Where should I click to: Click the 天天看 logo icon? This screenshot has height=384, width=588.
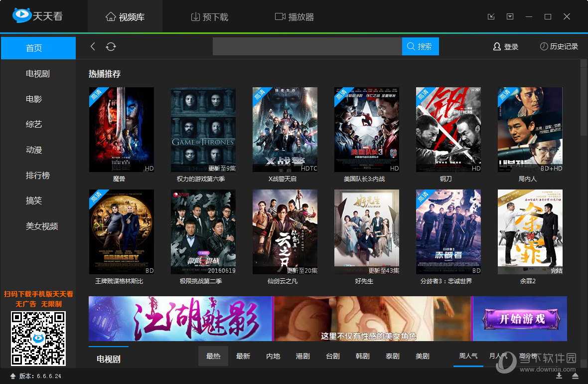click(21, 15)
